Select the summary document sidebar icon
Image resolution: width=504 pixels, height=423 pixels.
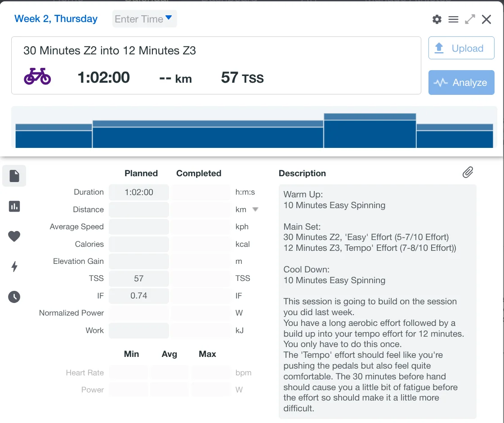[14, 176]
